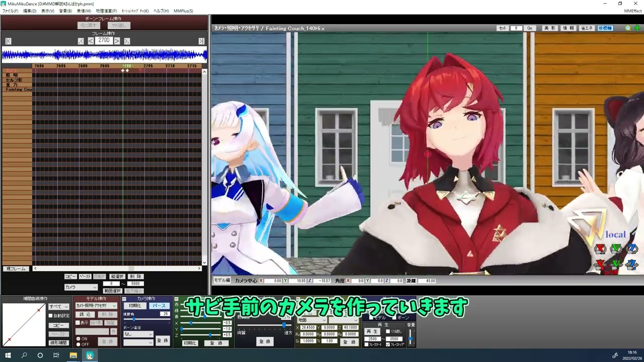Open the 物理演算(P) menu
Image resolution: width=644 pixels, height=362 pixels.
(x=106, y=11)
